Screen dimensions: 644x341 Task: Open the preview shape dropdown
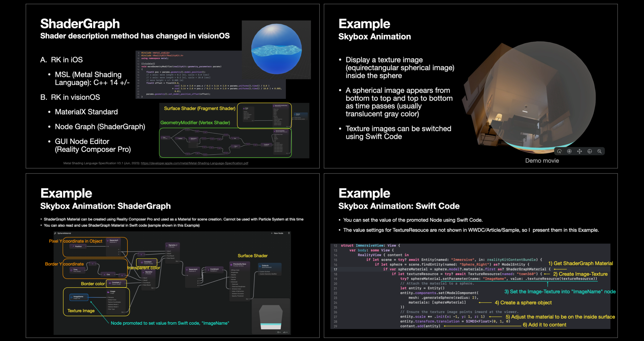click(279, 332)
